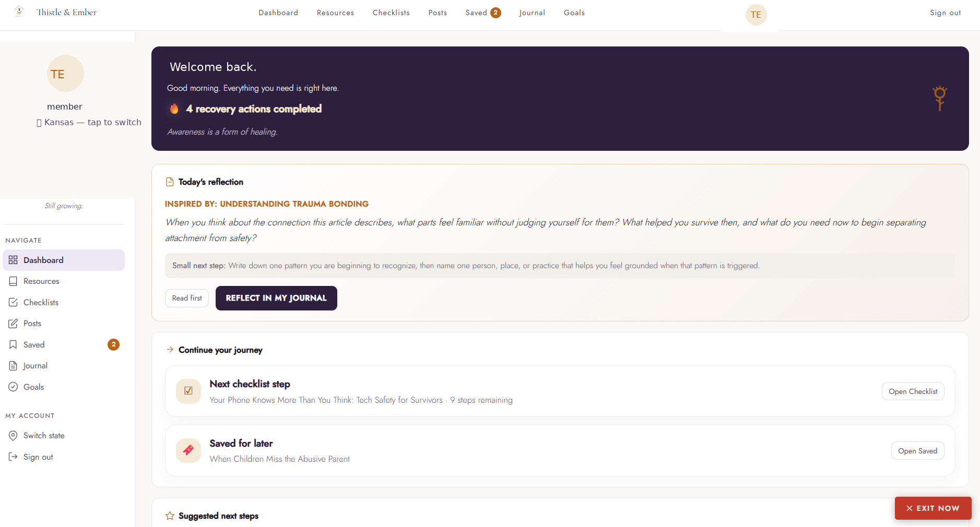Select Posts in the sidebar navigation
Viewport: 980px width, 527px height.
(64, 324)
